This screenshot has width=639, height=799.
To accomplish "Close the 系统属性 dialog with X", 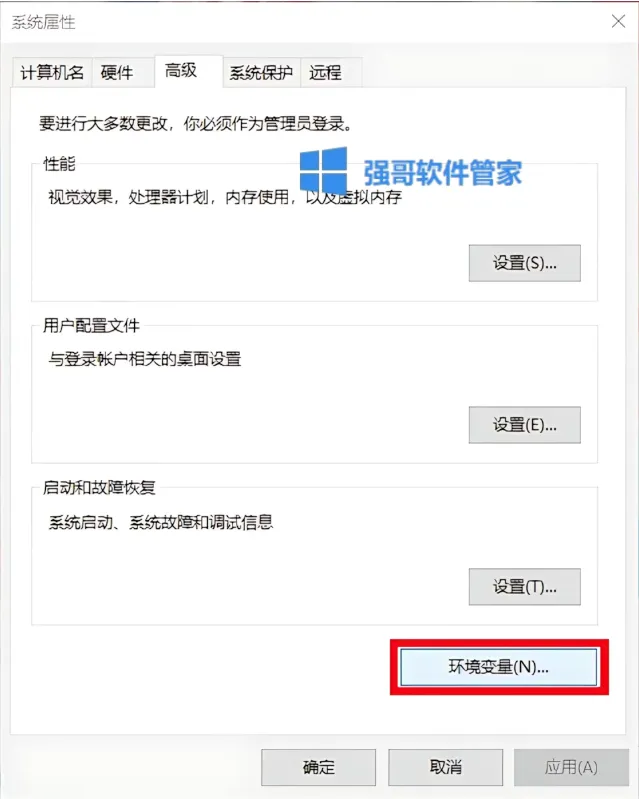I will (618, 21).
